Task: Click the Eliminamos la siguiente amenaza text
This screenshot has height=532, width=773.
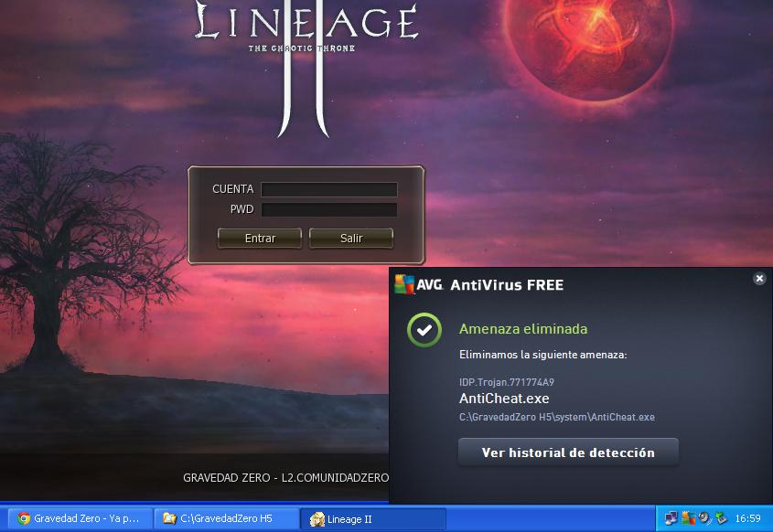Action: coord(543,355)
